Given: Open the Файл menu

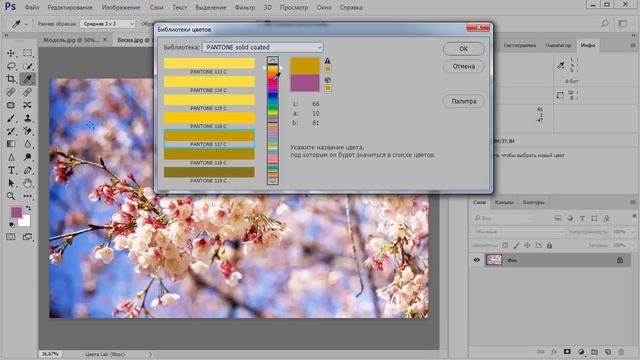Looking at the screenshot, I should 32,7.
